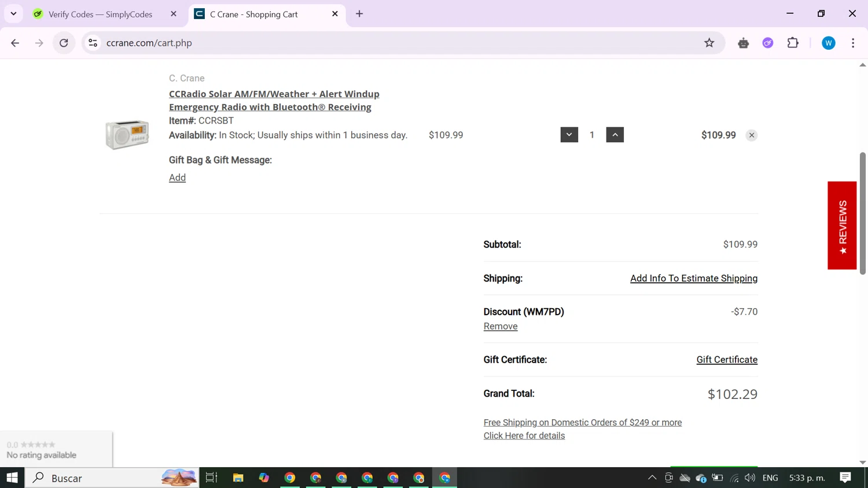Open the first Chrome taskbar icon

click(x=290, y=478)
